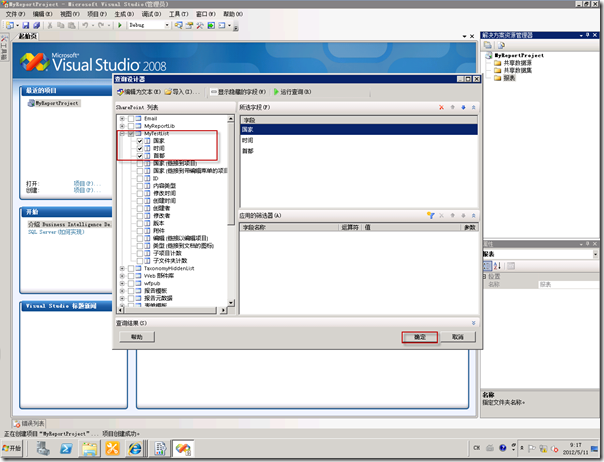Image resolution: width=604 pixels, height=462 pixels.
Task: Uncheck 首都 field checkbox
Action: pyautogui.click(x=140, y=156)
